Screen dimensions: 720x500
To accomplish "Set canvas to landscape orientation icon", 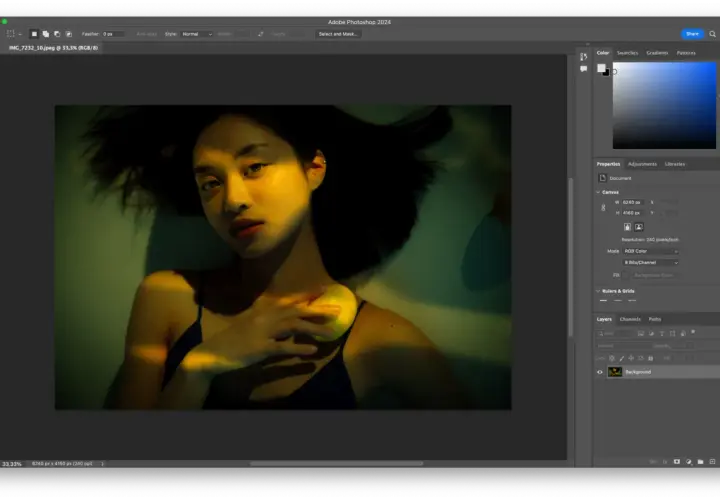I will (x=639, y=227).
